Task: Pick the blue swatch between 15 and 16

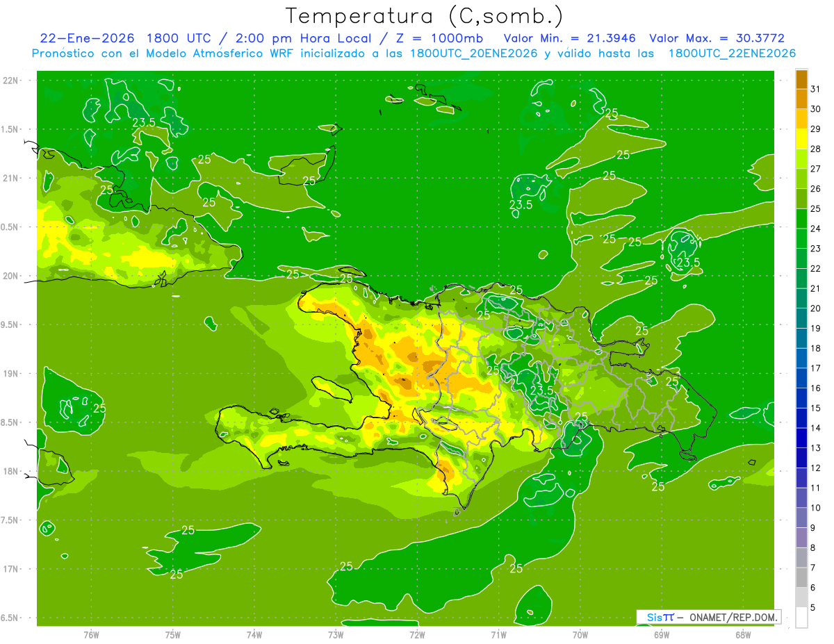Action: pyautogui.click(x=801, y=398)
